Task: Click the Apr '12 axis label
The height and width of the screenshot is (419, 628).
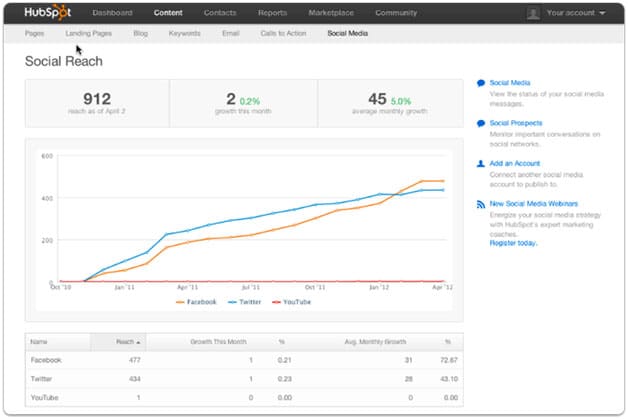Action: (x=443, y=287)
